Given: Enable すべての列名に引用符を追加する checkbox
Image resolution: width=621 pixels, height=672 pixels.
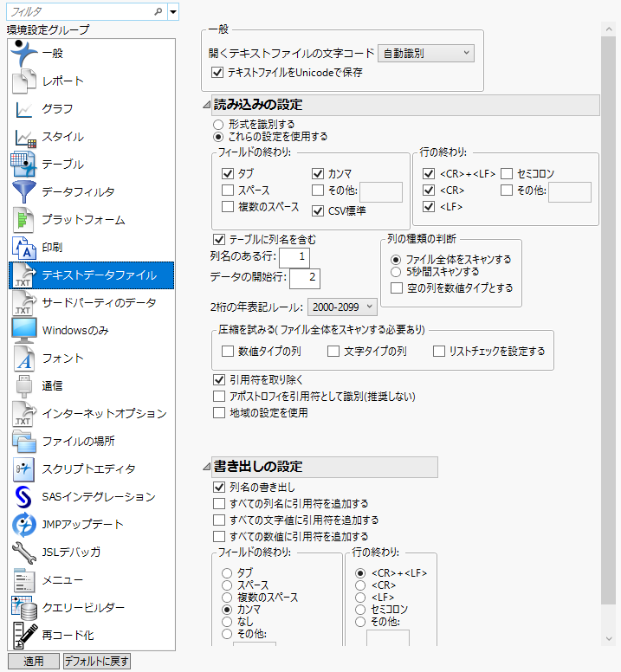Looking at the screenshot, I should pos(219,504).
